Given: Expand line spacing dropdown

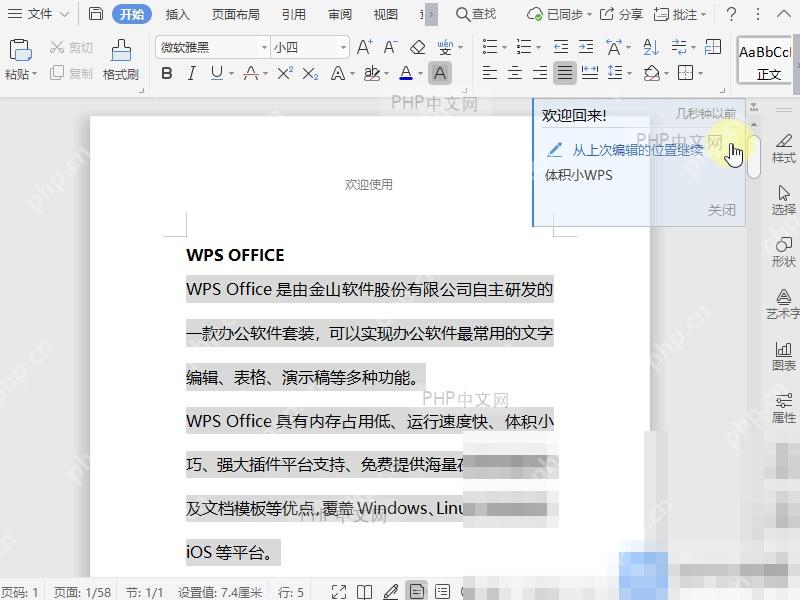Looking at the screenshot, I should tap(629, 73).
